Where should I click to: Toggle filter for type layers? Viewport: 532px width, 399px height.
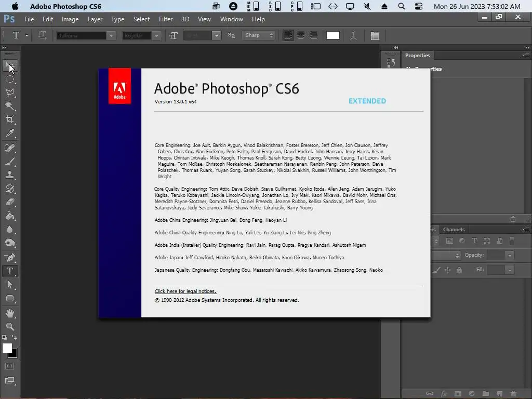click(474, 241)
